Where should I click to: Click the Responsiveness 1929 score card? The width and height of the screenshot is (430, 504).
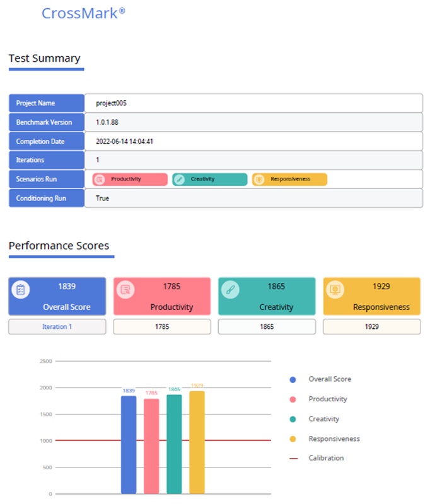click(372, 296)
